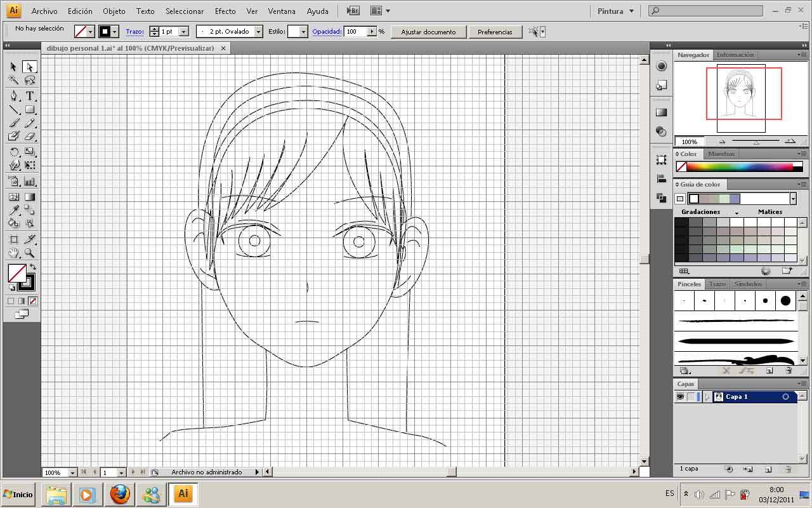Open the Pathfinder panel icon in dock

(662, 198)
